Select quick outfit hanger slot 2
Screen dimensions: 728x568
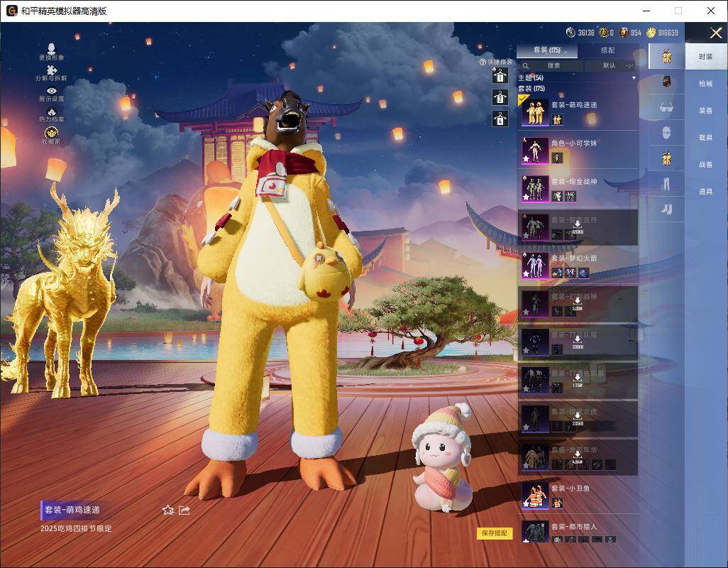coord(500,97)
